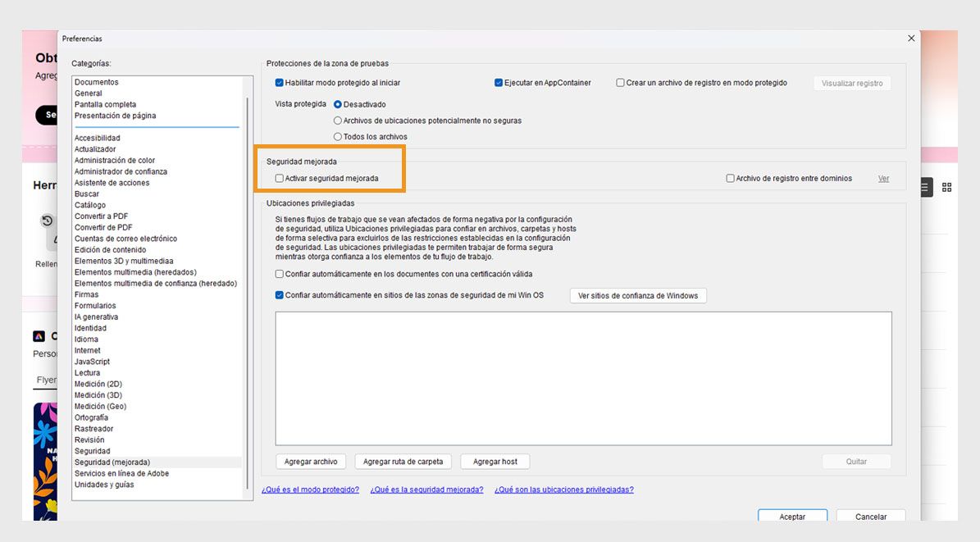Click inside the privileged locations list box
This screenshot has width=980, height=542.
(584, 379)
